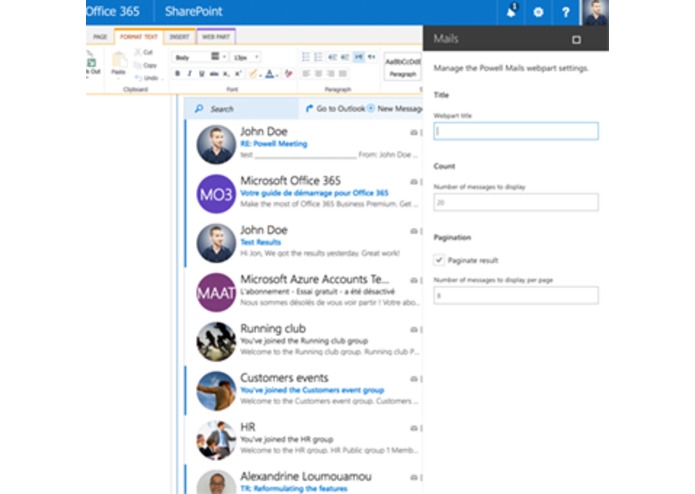Open the highlight color dropdown arrow
Viewport: 695px width, 494px height.
(260, 74)
